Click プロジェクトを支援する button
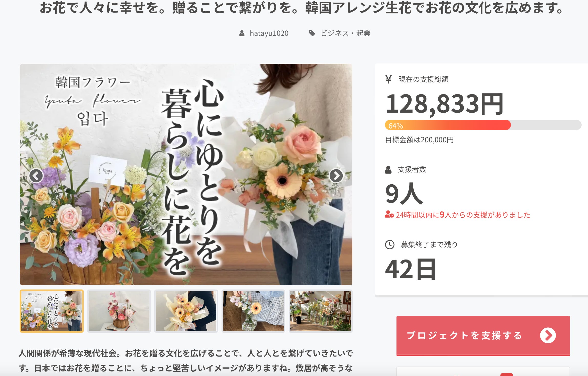This screenshot has width=588, height=376. (483, 336)
